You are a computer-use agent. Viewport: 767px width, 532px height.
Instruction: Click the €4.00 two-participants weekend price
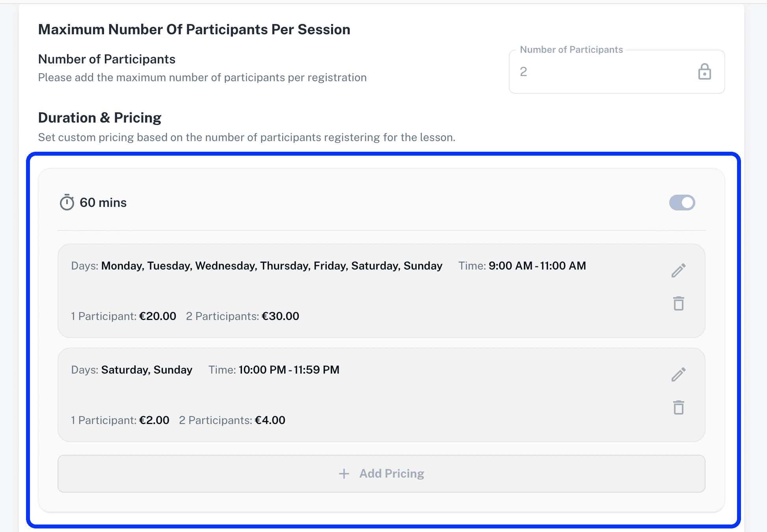coord(270,420)
